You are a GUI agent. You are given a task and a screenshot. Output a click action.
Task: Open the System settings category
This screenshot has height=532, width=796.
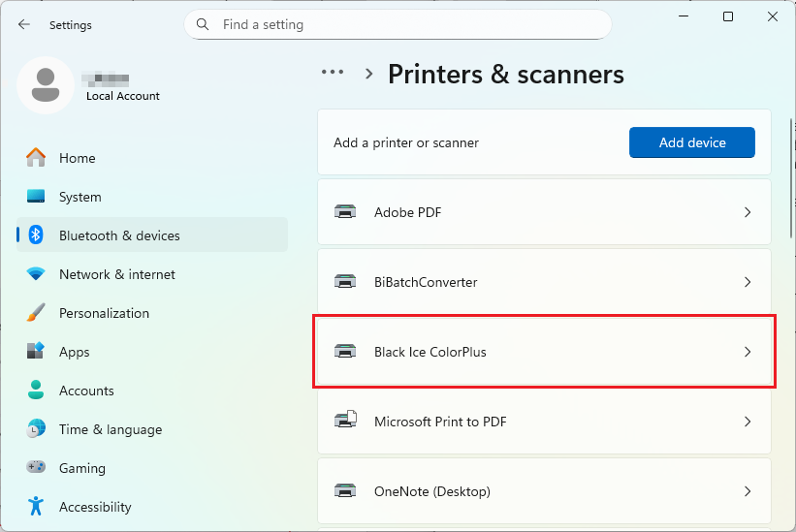pos(80,197)
